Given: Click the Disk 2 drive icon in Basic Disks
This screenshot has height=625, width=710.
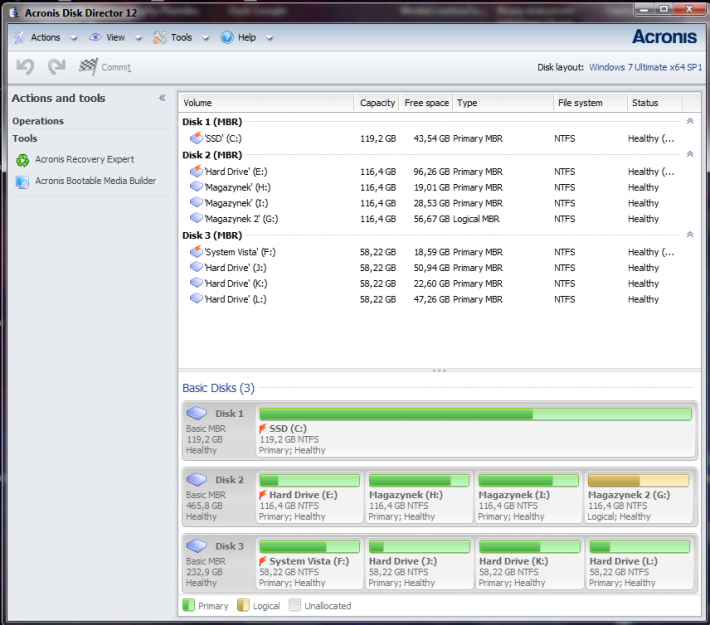Looking at the screenshot, I should click(x=197, y=479).
